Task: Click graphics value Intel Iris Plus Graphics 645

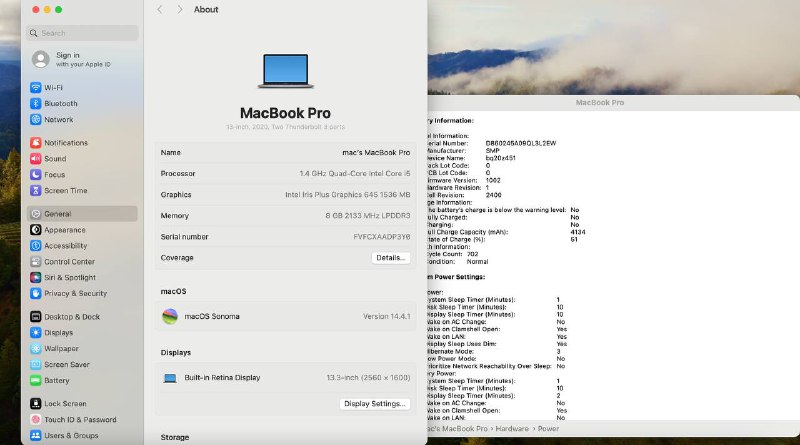Action: pyautogui.click(x=347, y=194)
